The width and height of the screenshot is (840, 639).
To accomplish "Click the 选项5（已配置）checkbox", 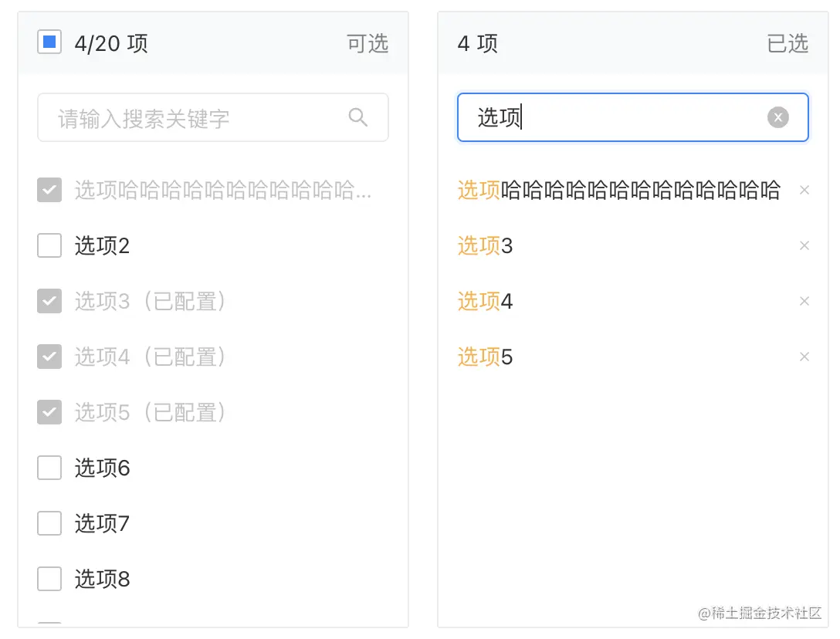I will [49, 412].
